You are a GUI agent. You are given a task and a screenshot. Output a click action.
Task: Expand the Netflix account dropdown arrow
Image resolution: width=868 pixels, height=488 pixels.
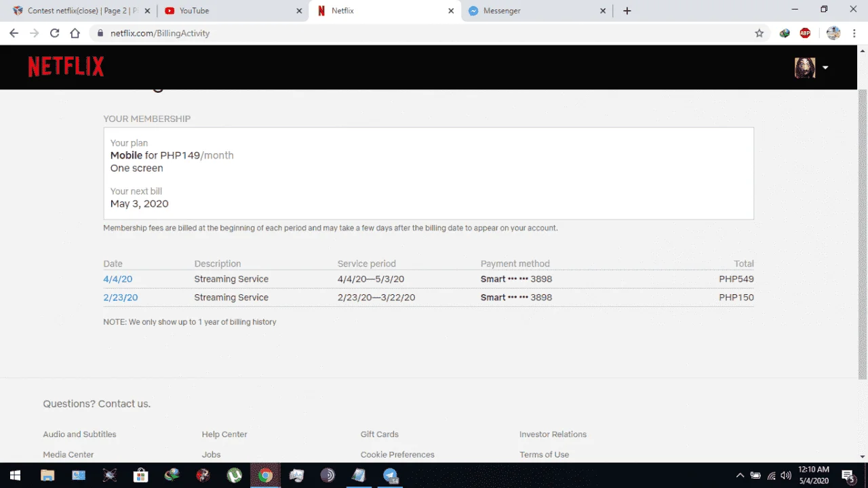tap(825, 68)
